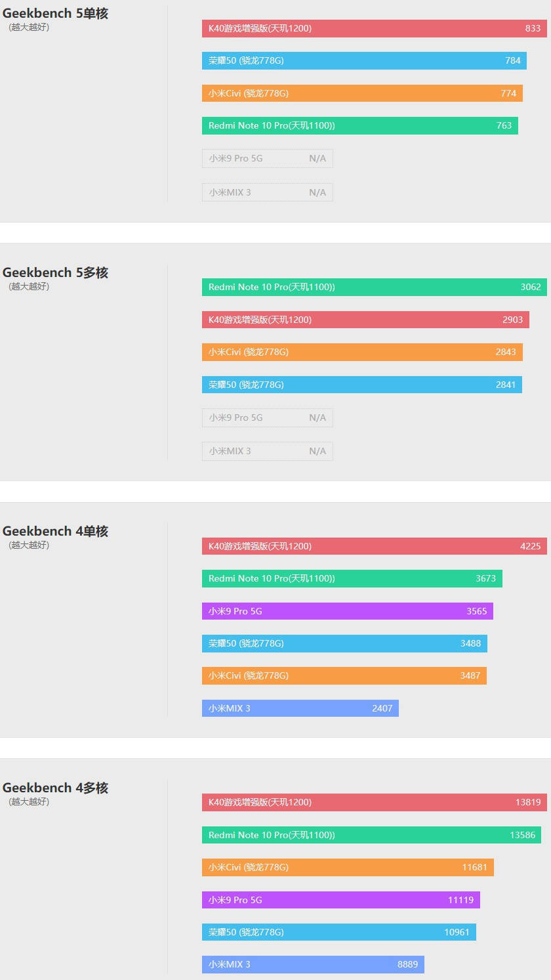Click the Geekbench 5多核 heading

(x=55, y=272)
